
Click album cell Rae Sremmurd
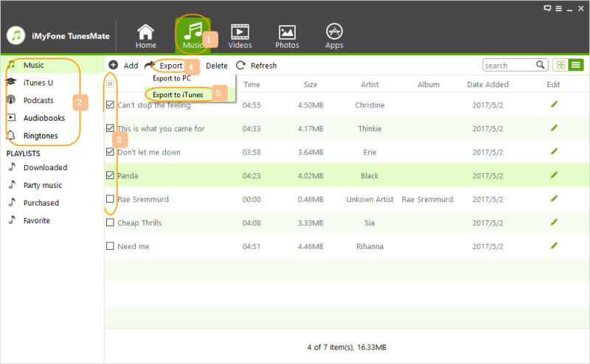427,199
